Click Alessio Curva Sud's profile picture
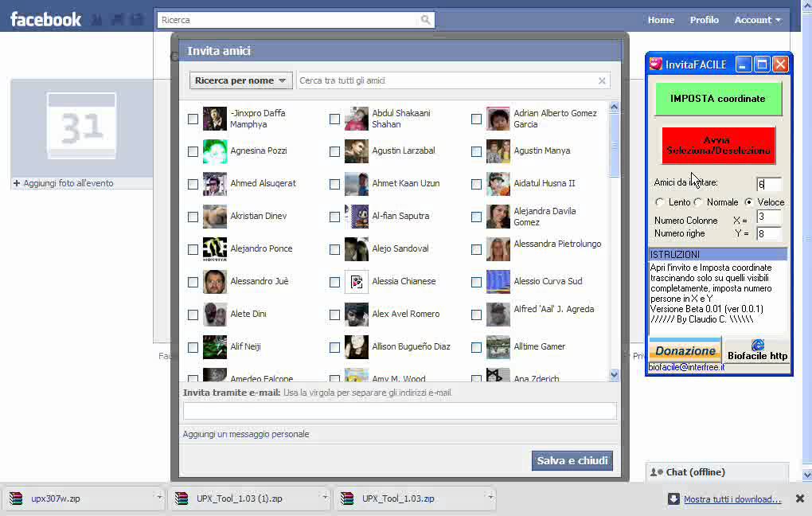Viewport: 812px width, 516px height. (498, 282)
